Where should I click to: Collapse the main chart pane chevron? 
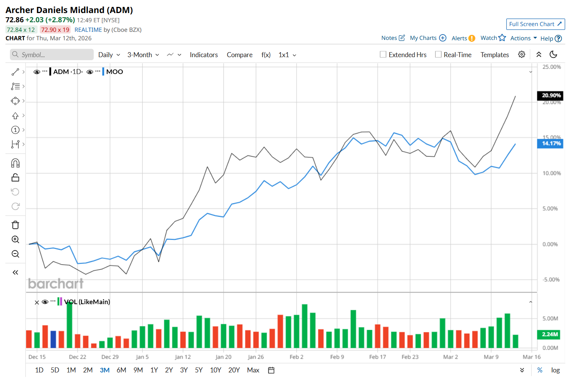531,72
